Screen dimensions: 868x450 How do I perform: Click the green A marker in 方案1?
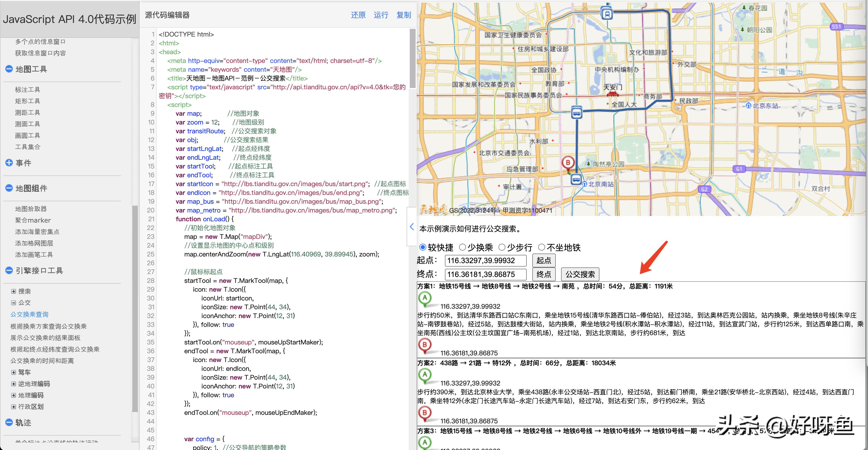[425, 299]
